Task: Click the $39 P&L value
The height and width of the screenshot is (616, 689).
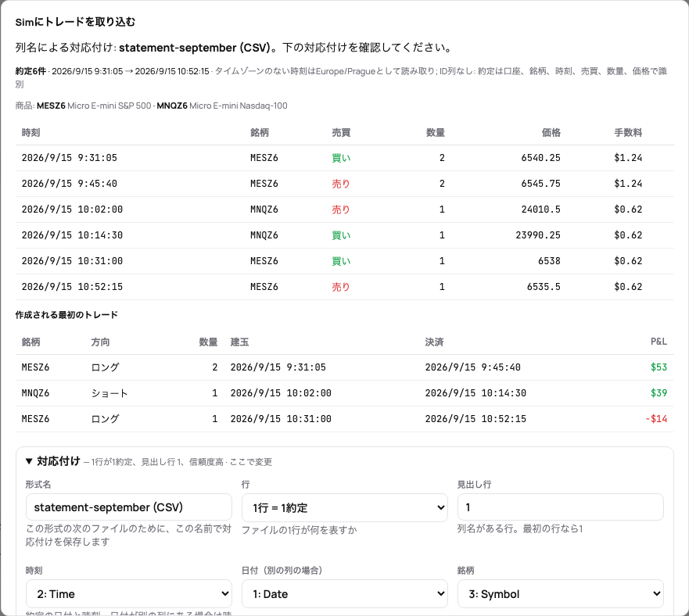Action: pos(658,392)
